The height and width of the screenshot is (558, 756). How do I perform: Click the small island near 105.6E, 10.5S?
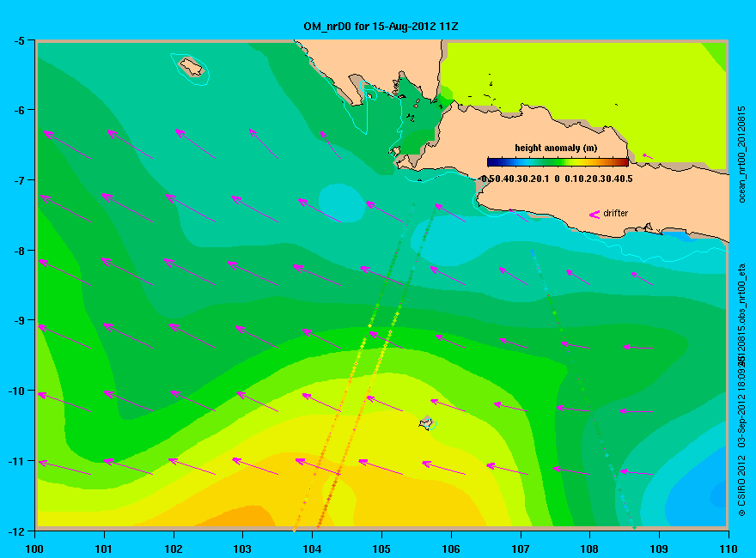426,422
